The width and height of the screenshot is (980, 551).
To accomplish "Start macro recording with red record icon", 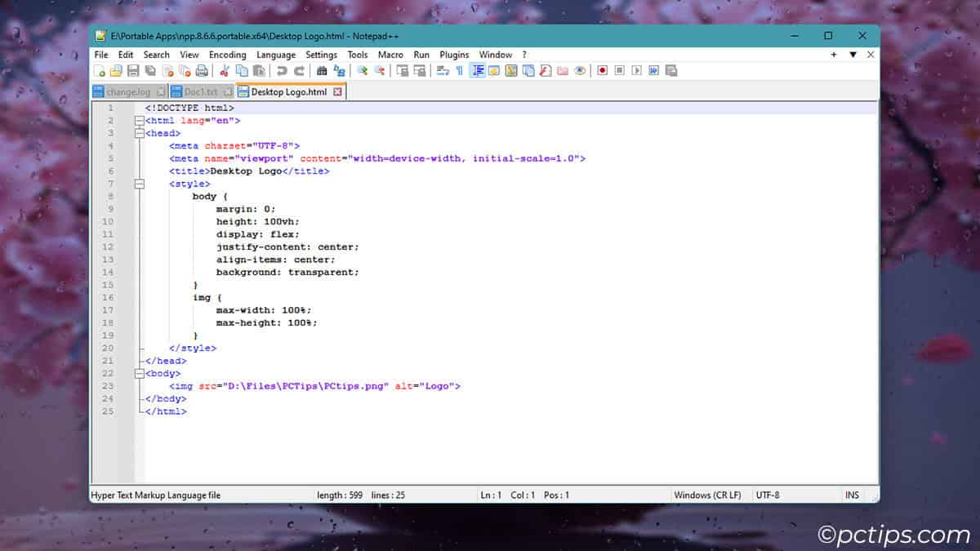I will (x=602, y=71).
